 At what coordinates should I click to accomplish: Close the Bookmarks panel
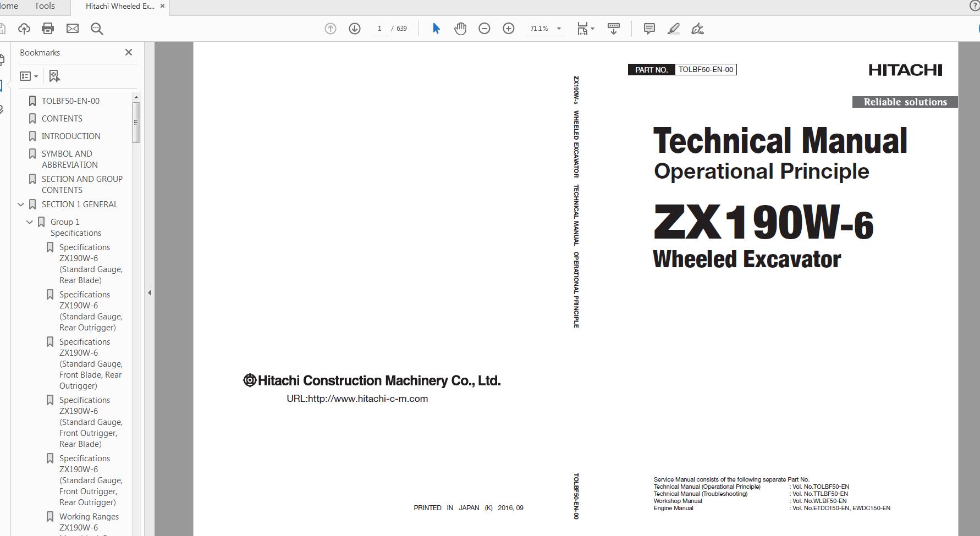tap(129, 52)
